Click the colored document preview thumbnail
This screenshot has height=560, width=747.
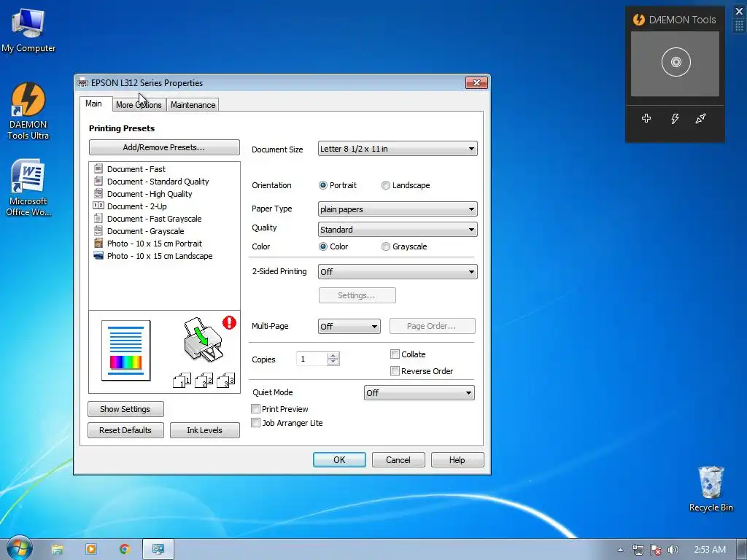pos(125,351)
